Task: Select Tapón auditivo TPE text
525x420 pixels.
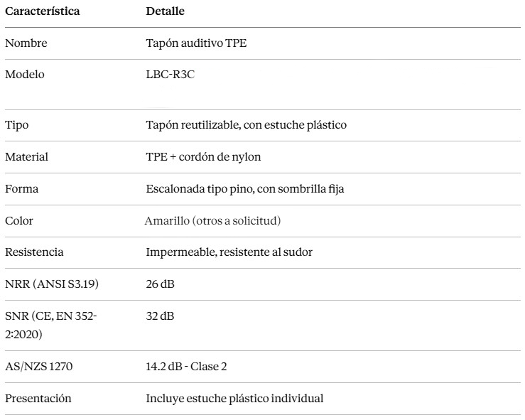Action: click(196, 43)
